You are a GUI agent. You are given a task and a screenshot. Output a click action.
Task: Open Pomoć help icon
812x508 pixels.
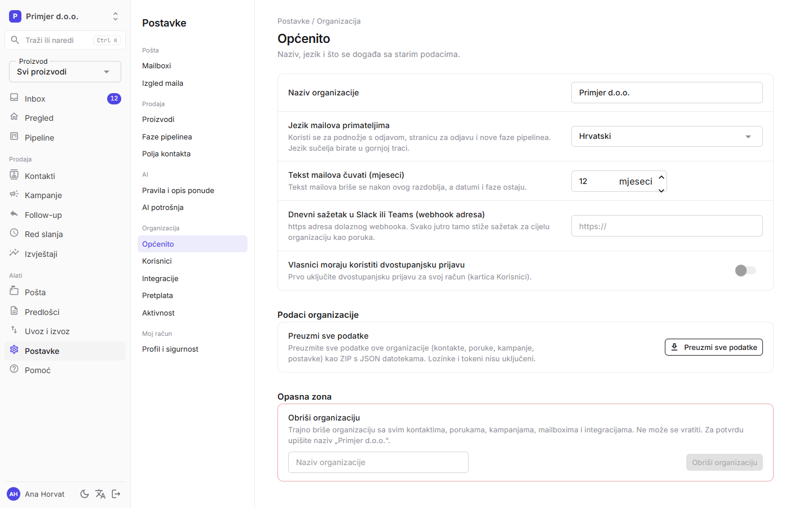[x=14, y=369]
